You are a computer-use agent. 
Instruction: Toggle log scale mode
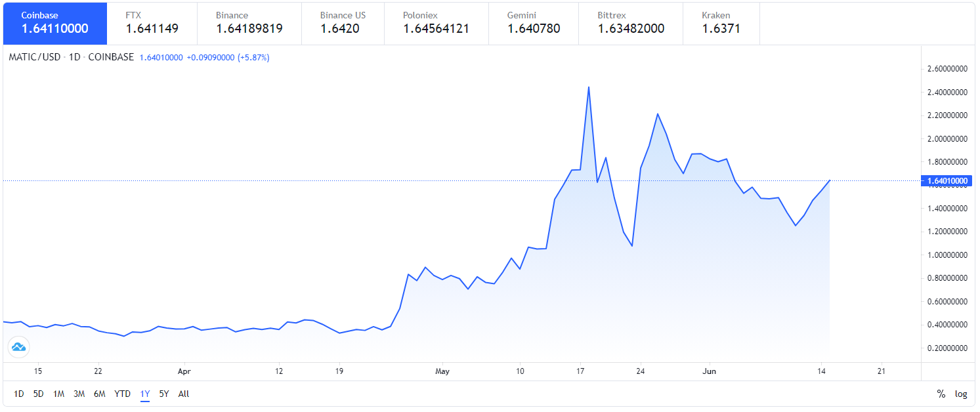tap(961, 394)
